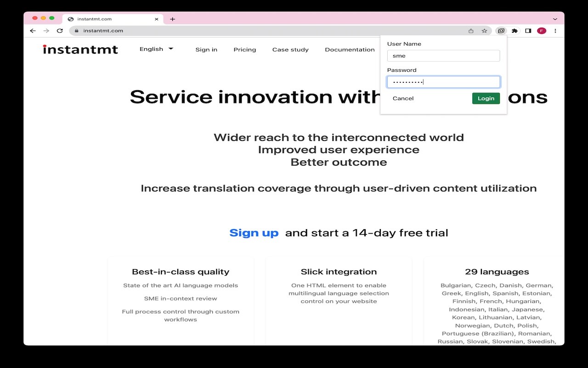Reload the instantmt.com page
This screenshot has width=588, height=368.
(x=60, y=31)
